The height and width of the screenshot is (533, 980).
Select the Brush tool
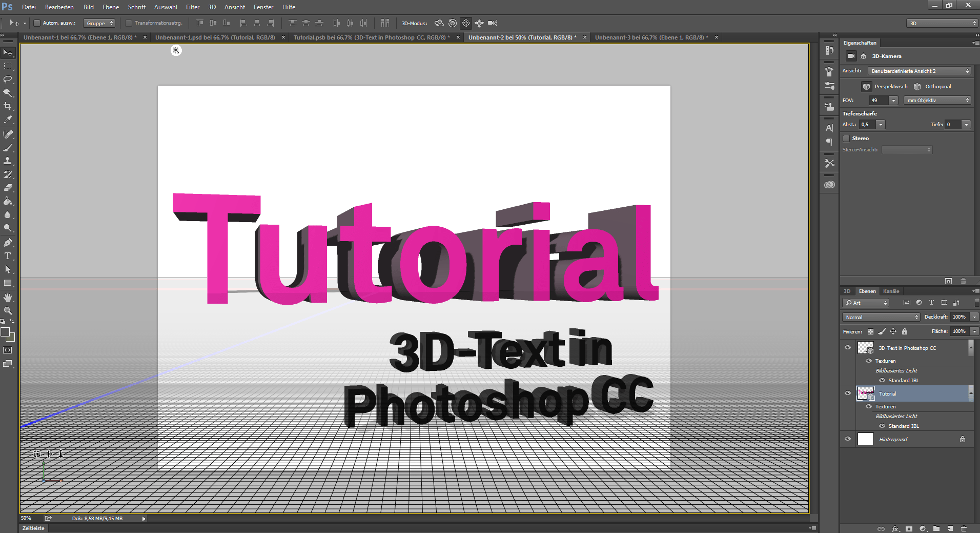pos(8,148)
